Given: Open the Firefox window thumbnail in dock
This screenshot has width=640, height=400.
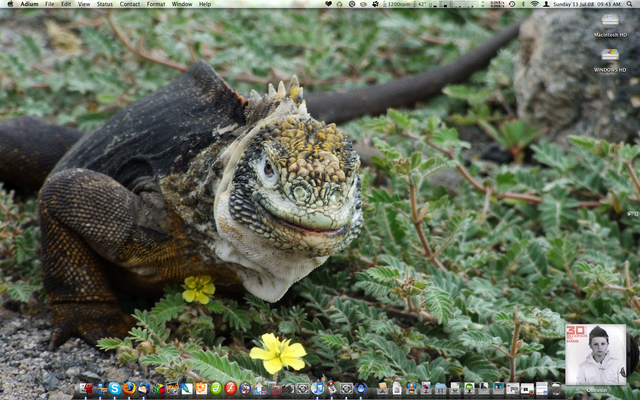Looking at the screenshot, I should pos(527,388).
